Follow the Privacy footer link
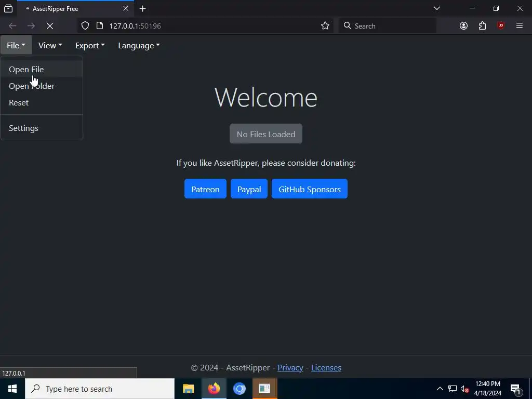The image size is (532, 399). [290, 367]
